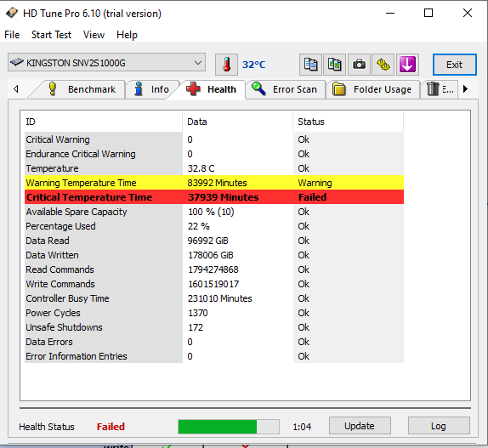Screen dimensions: 488x448
Task: Minimize the HD Tune Pro window
Action: point(390,13)
